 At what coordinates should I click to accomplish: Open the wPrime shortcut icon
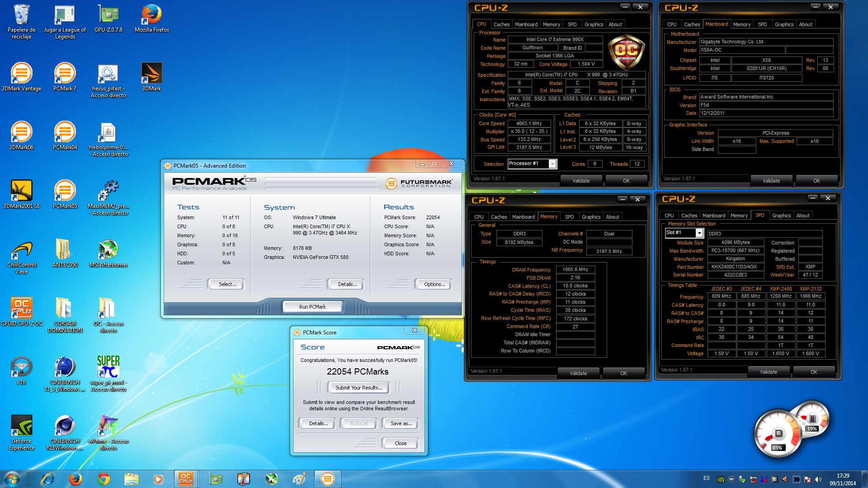tap(108, 433)
